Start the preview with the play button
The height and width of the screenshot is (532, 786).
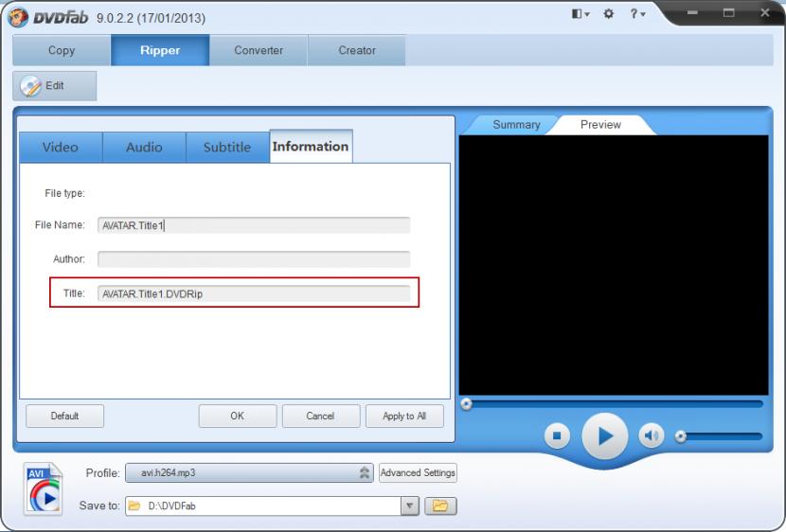click(604, 436)
